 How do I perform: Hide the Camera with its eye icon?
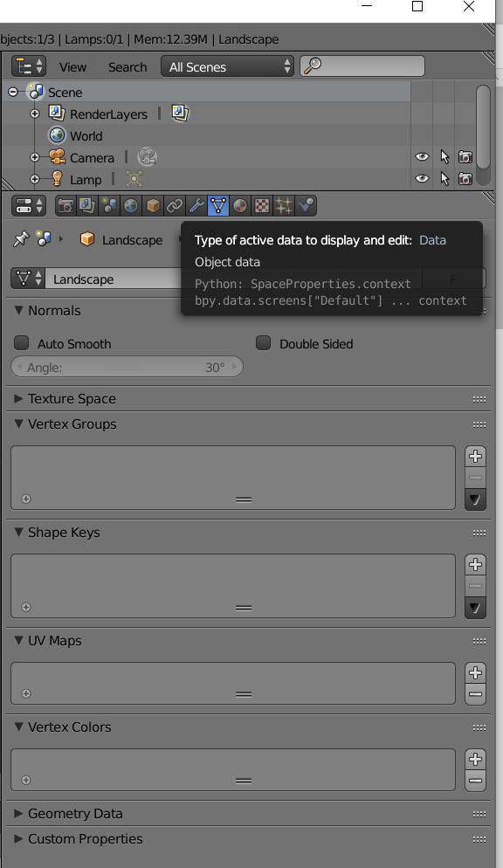click(422, 157)
